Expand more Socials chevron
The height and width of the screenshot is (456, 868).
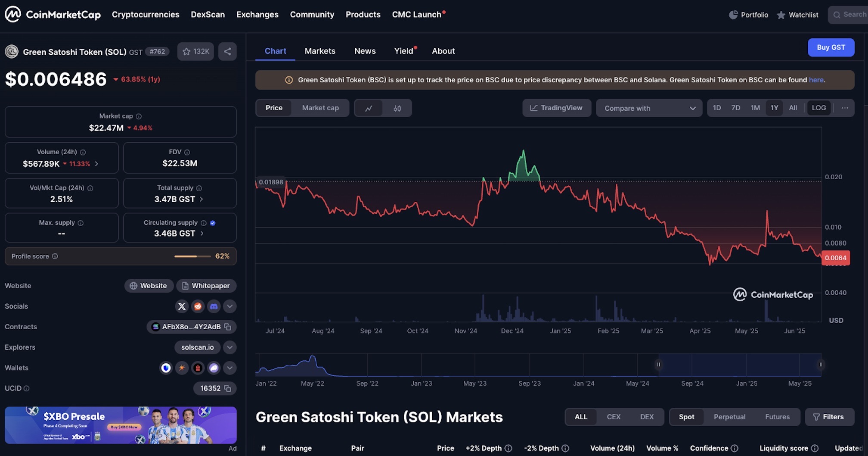coord(229,306)
